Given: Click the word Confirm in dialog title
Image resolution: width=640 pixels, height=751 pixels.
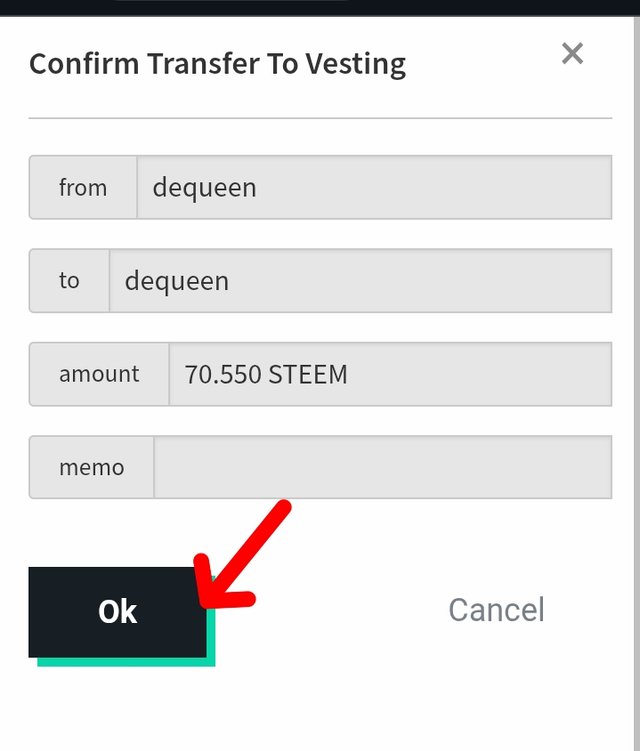Looking at the screenshot, I should click(x=84, y=64).
